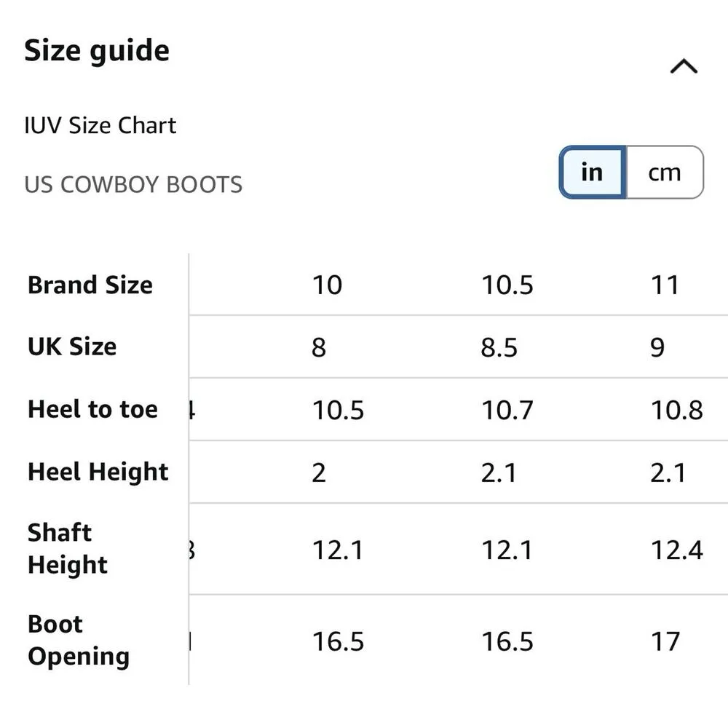Image resolution: width=728 pixels, height=728 pixels.
Task: Click brand size 10.5 column value
Action: pos(507,285)
